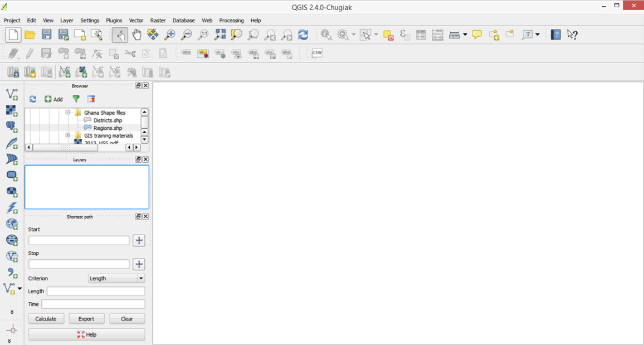Open the field calculator abacus icon
The width and height of the screenshot is (644, 345).
coord(437,35)
